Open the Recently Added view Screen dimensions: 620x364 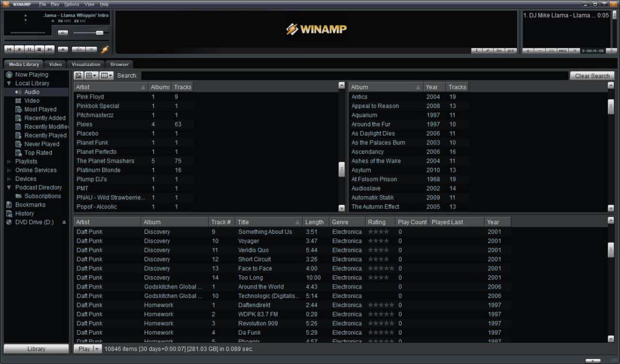tap(45, 118)
